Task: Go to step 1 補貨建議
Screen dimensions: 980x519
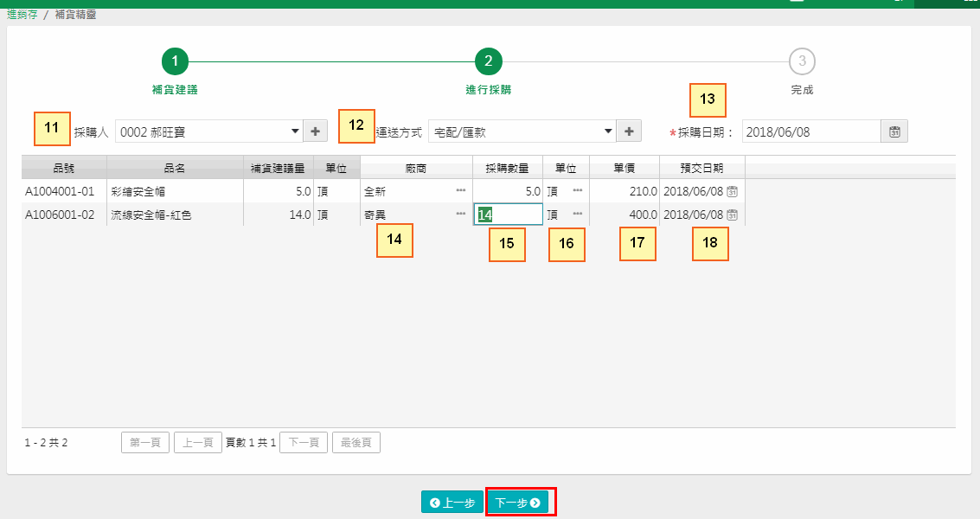Action: [175, 61]
